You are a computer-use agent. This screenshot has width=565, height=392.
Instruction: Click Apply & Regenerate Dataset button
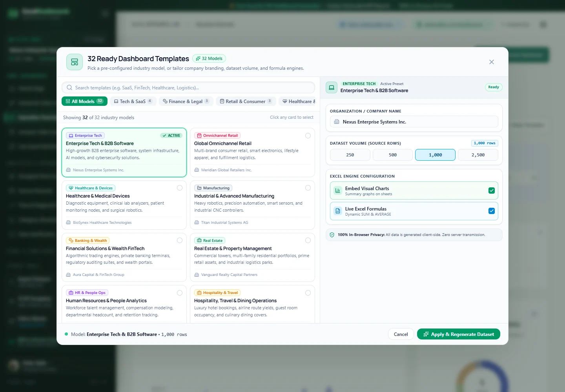coord(459,334)
